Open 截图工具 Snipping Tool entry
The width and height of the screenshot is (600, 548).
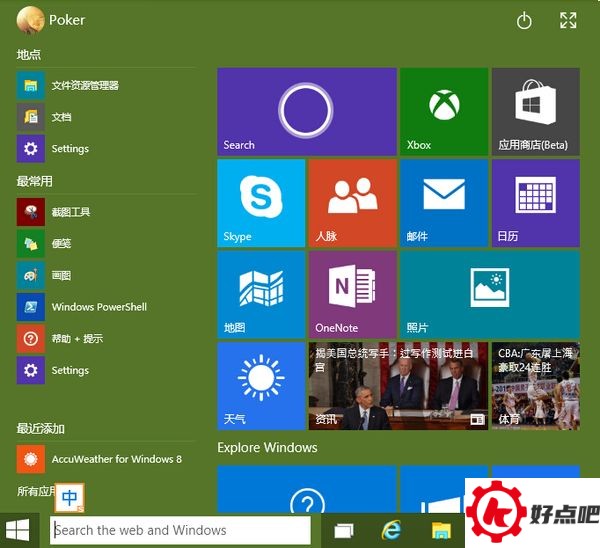point(70,212)
